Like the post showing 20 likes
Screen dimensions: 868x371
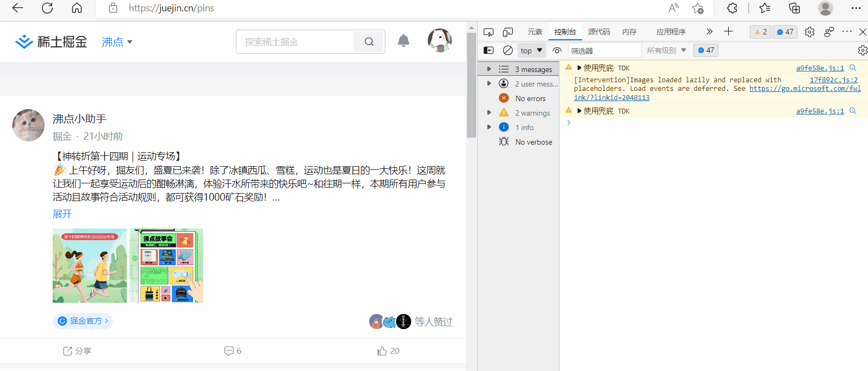388,351
